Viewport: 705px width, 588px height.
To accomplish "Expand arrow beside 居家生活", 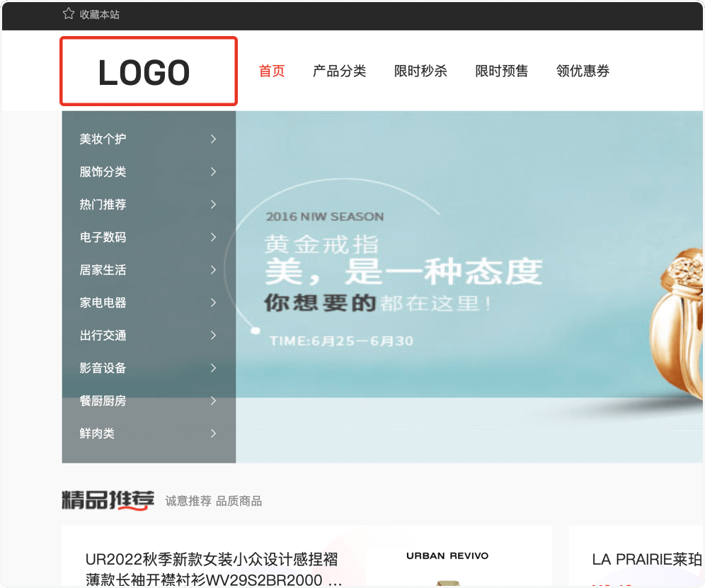I will coord(213,270).
